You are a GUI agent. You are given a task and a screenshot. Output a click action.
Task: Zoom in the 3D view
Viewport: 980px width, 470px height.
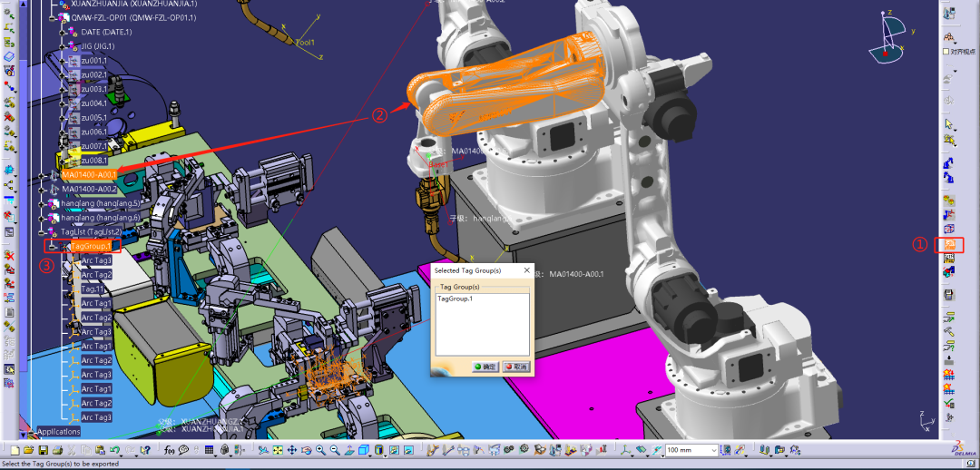click(x=320, y=450)
